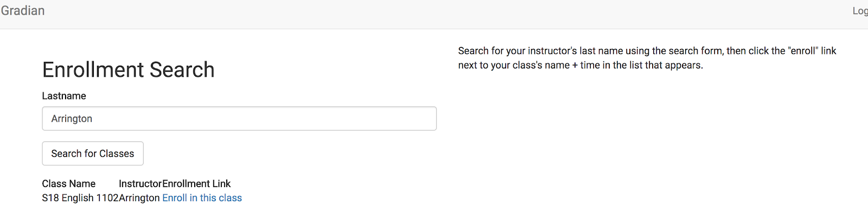Click the quoted word "enroll" in the instructions
The width and height of the screenshot is (868, 212).
tap(803, 51)
